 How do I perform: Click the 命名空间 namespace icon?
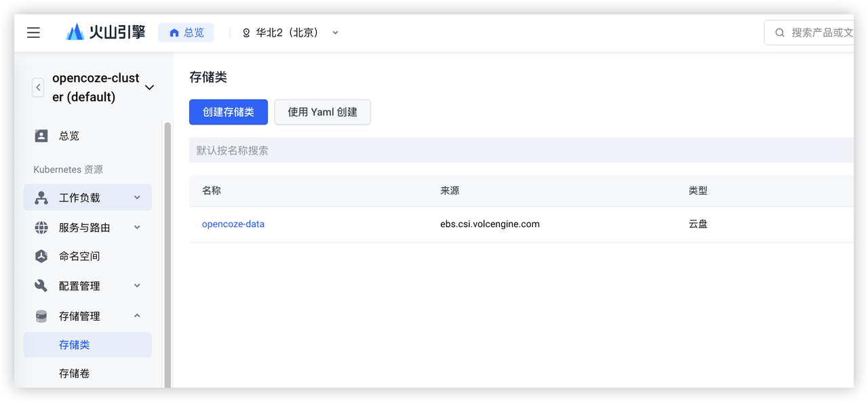point(41,256)
